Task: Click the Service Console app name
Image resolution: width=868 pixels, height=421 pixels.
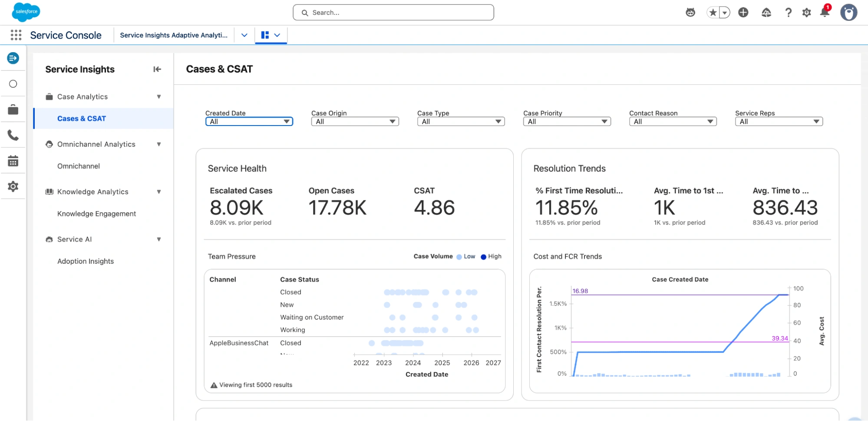Action: pos(66,35)
